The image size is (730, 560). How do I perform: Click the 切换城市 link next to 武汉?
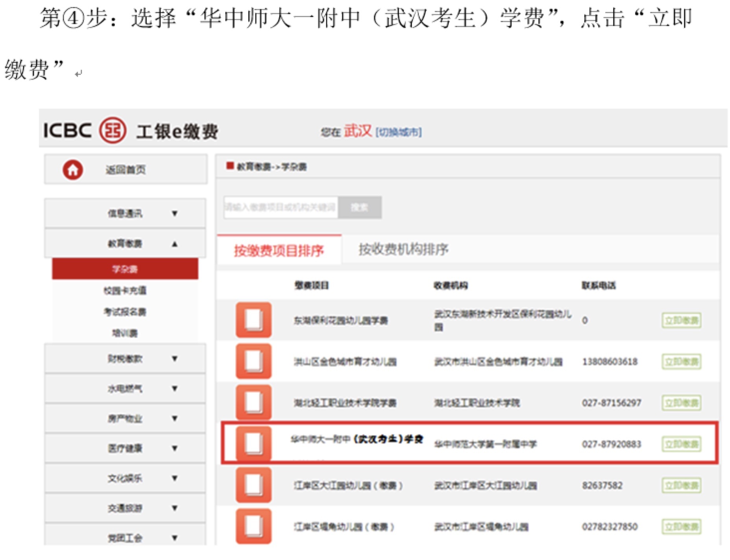click(398, 132)
